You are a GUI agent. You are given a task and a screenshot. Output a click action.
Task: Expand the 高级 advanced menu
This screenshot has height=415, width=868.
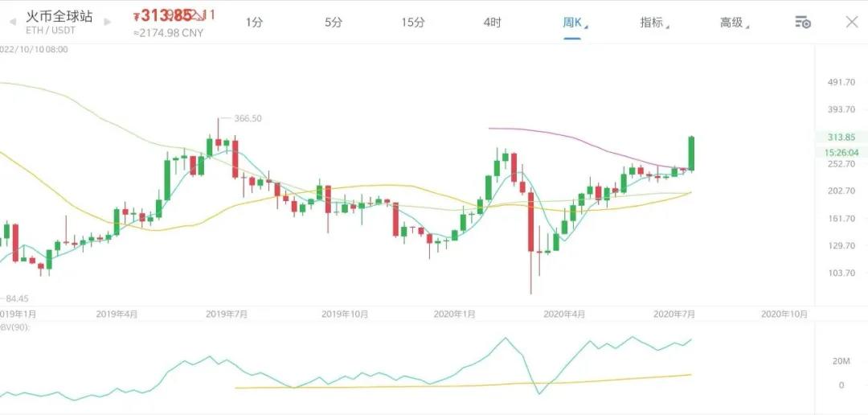coord(733,23)
